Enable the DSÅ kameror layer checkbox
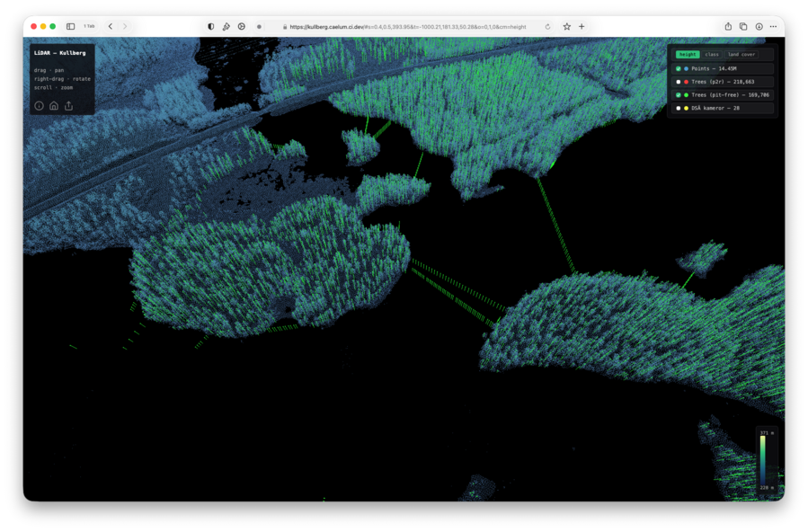The height and width of the screenshot is (532, 808). (679, 108)
